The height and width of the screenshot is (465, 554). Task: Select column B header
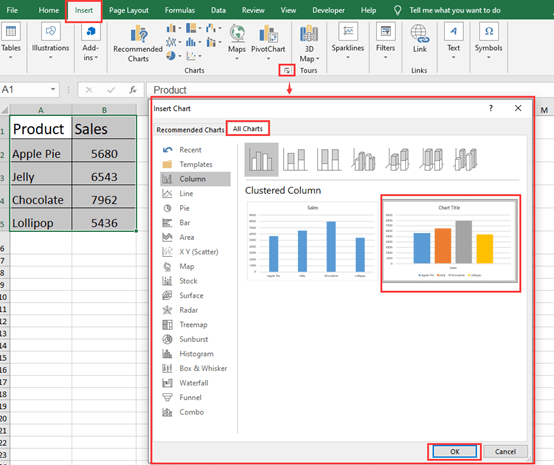(x=104, y=110)
